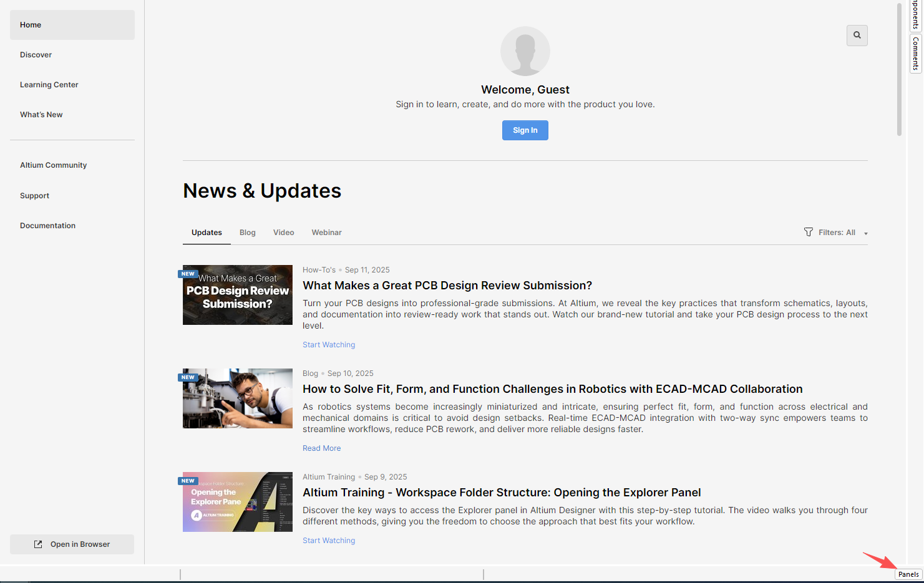Click Start Watching under PCB Design Review article
Viewport: 924px width, 583px height.
coord(329,345)
